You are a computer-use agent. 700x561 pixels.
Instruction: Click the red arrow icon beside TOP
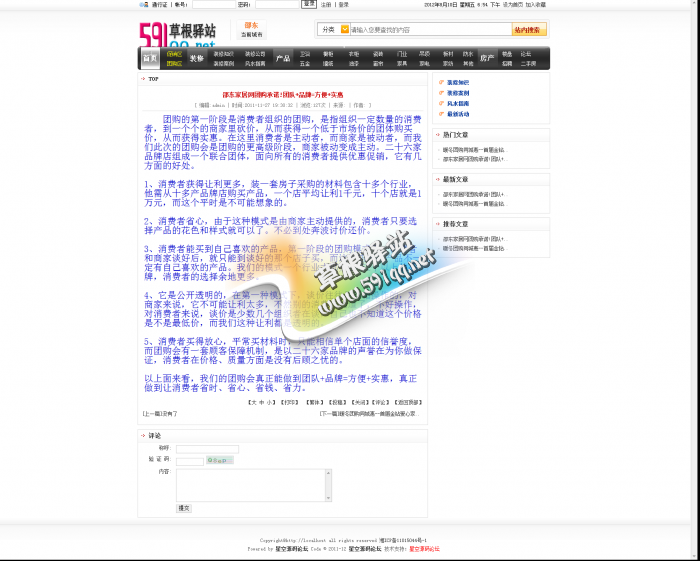pyautogui.click(x=143, y=79)
